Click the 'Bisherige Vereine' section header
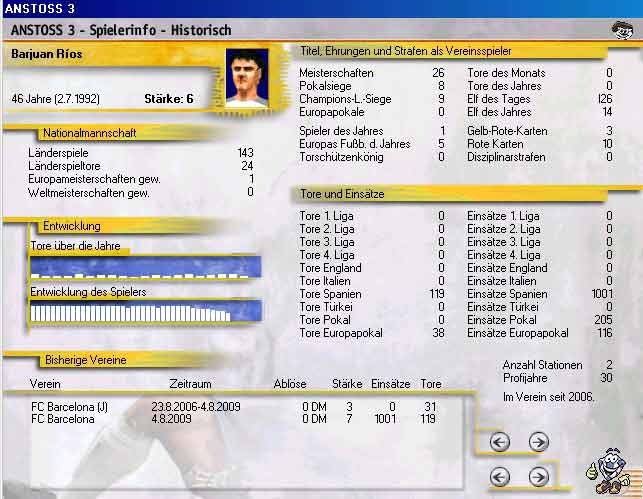Viewport: 643px width, 499px height. [86, 360]
